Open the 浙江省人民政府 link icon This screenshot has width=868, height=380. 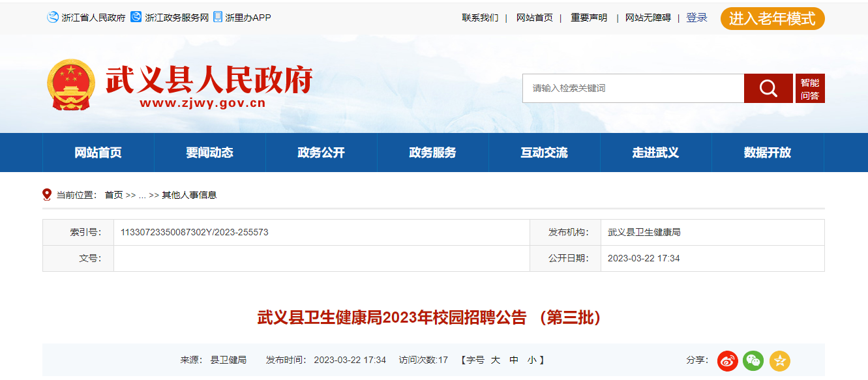[53, 18]
